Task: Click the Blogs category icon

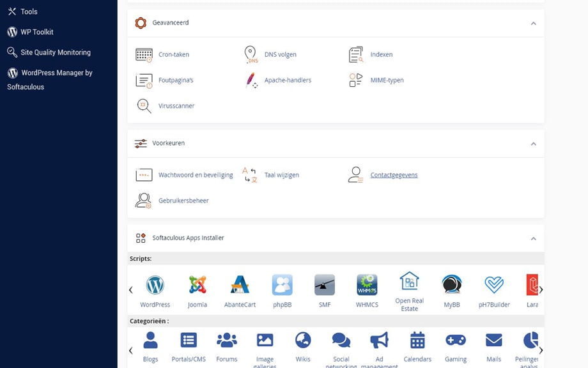Action: (x=150, y=341)
